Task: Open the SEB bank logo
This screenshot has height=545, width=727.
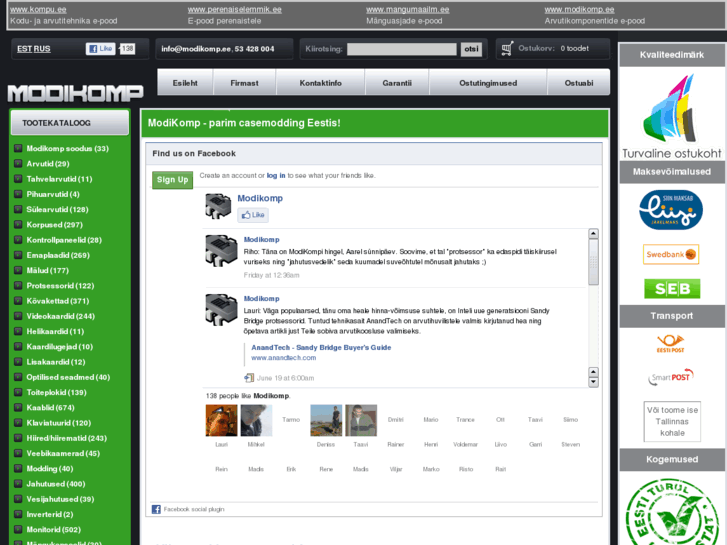Action: [x=672, y=289]
